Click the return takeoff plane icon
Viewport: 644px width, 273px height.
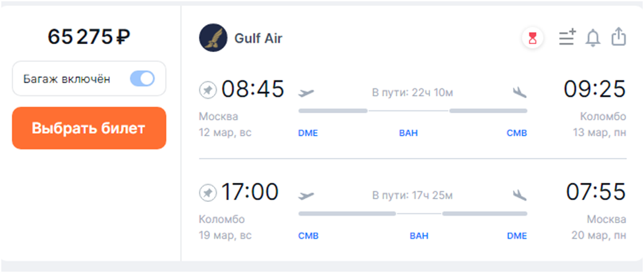click(x=306, y=195)
